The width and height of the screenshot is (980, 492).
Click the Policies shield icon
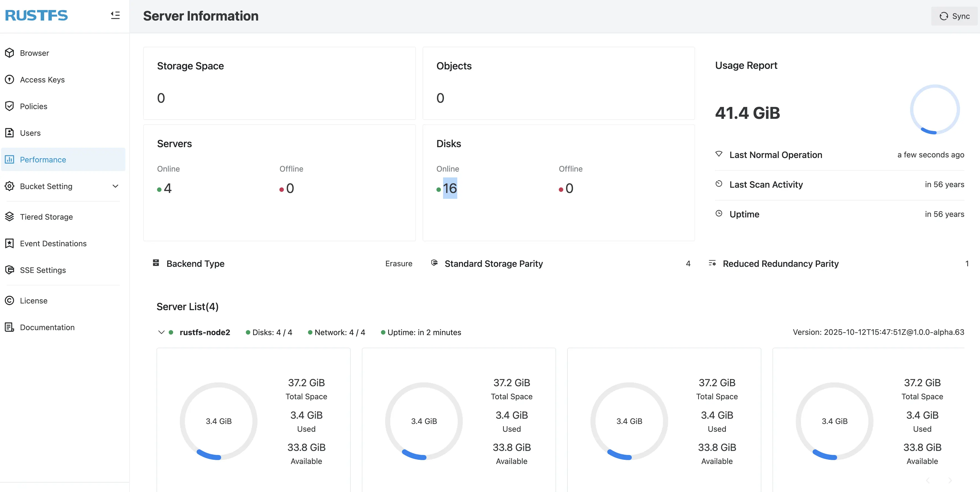click(x=9, y=106)
